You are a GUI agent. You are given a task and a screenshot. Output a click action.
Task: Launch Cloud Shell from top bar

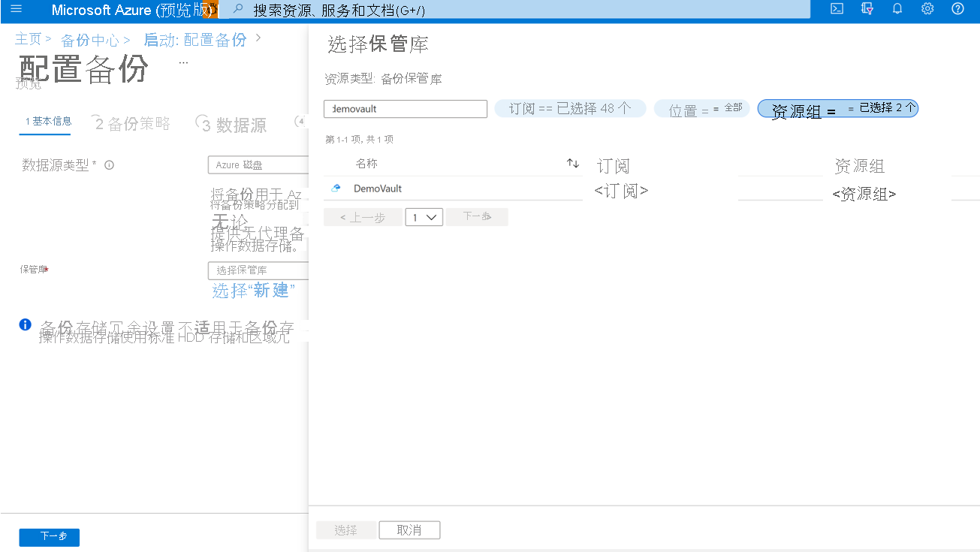click(x=837, y=9)
